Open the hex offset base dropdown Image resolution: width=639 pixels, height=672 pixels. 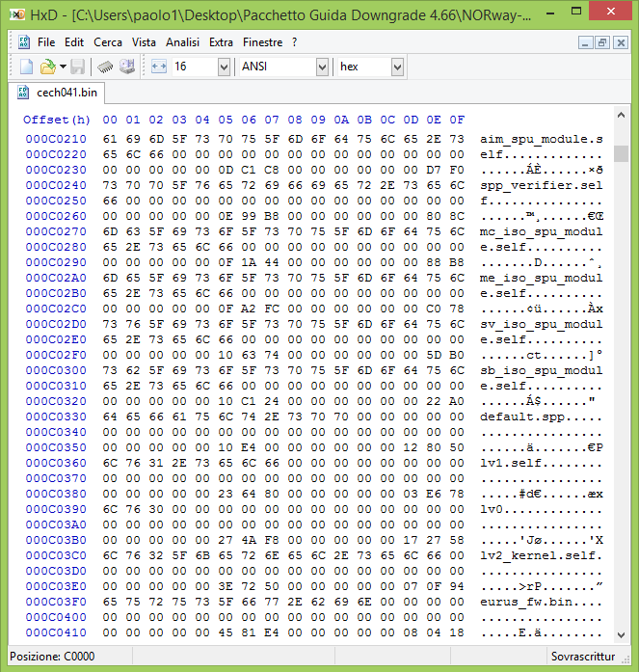pyautogui.click(x=397, y=67)
